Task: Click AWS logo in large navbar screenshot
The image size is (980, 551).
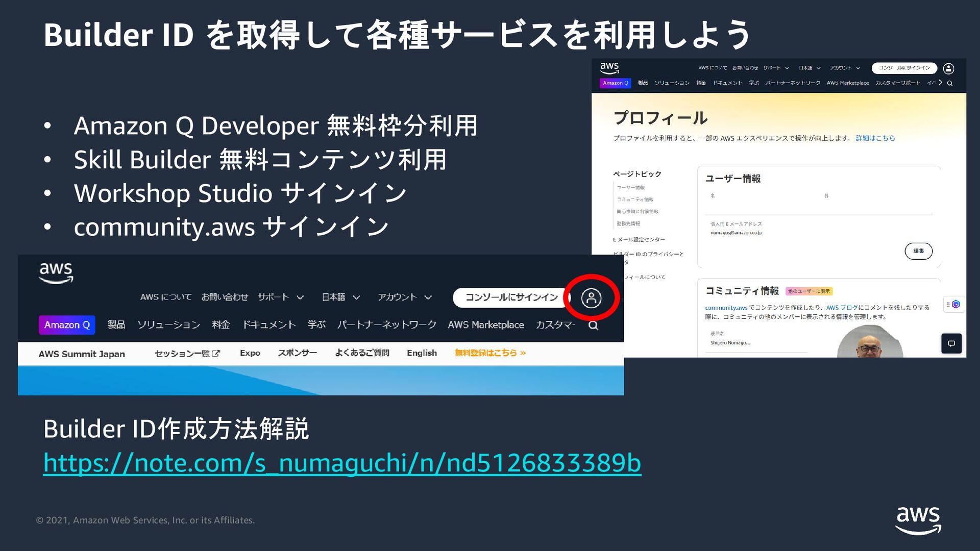Action: (x=56, y=272)
